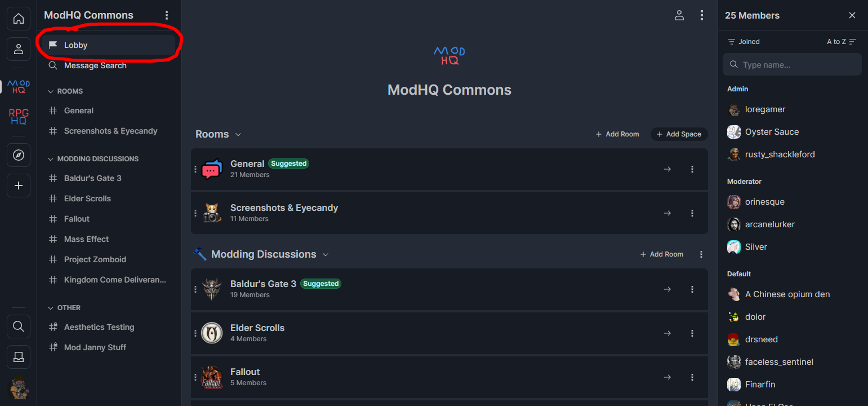Open the Home icon in sidebar
This screenshot has width=868, height=406.
[x=19, y=19]
